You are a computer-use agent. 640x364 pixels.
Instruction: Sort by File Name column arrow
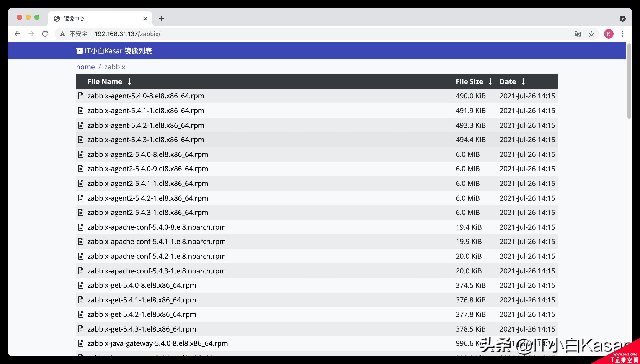[x=129, y=81]
